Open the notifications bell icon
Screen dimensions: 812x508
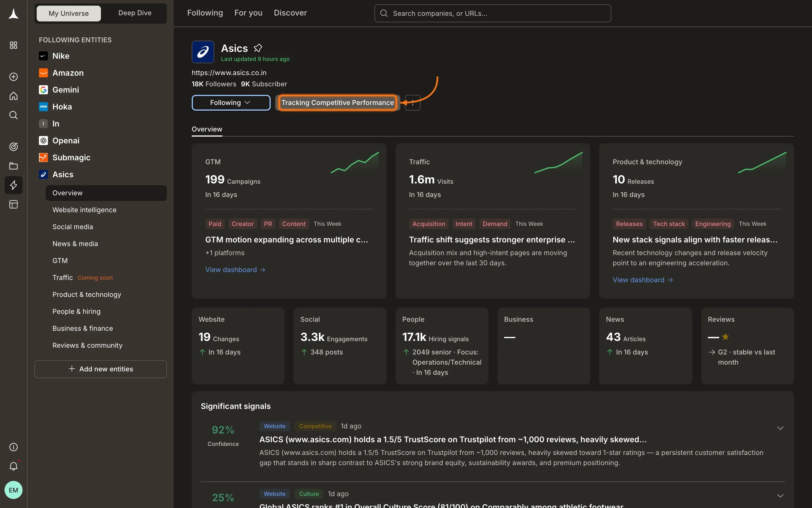coord(14,466)
